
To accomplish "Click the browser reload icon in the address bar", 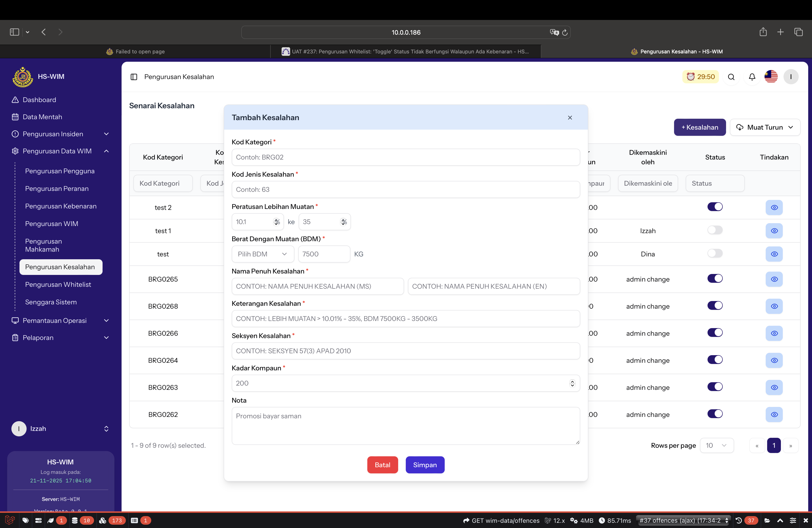I will (565, 32).
